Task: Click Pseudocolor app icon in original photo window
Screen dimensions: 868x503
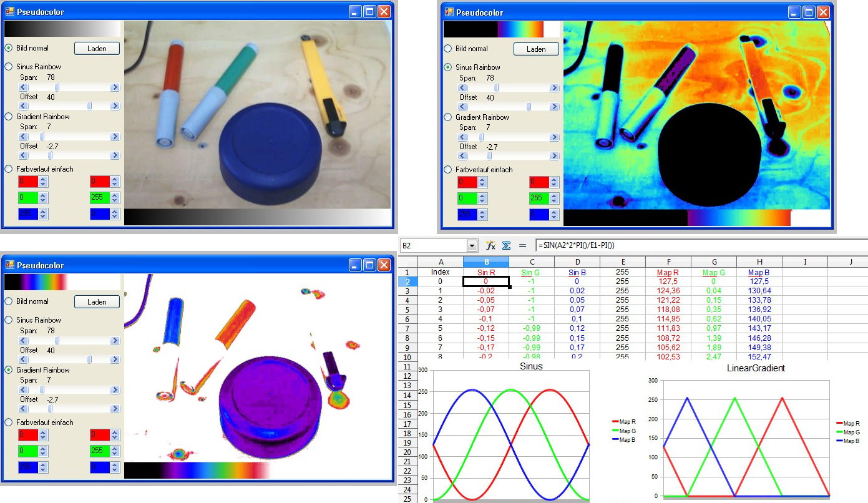Action: coord(10,12)
